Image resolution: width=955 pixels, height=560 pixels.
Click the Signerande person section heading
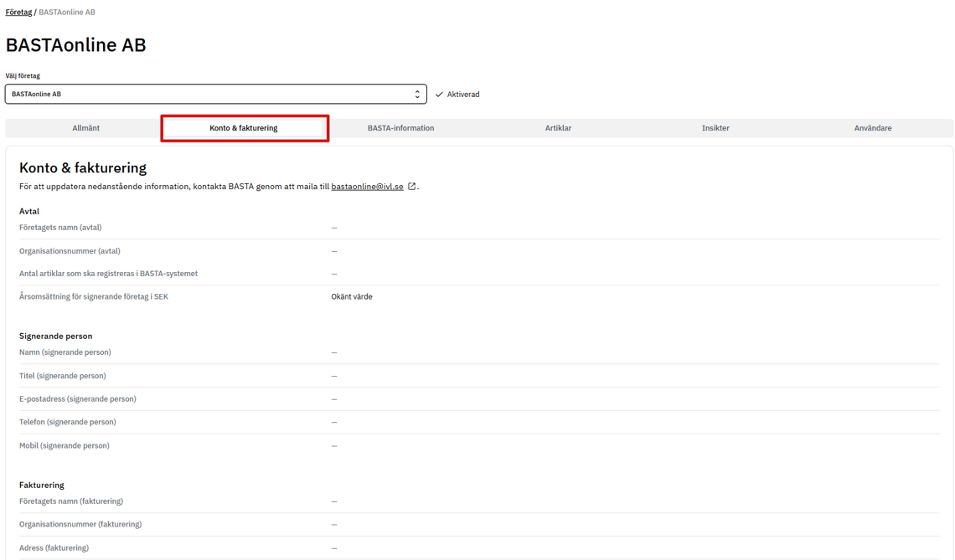pyautogui.click(x=55, y=336)
